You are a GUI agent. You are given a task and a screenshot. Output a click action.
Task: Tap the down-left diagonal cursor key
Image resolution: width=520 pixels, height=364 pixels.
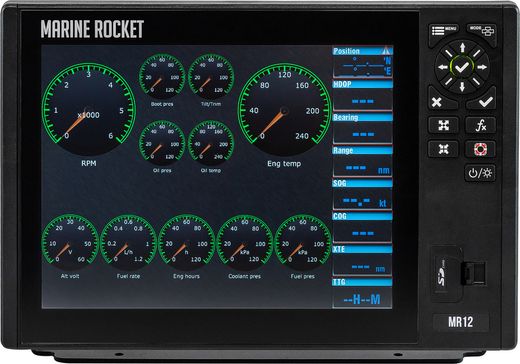point(448,81)
